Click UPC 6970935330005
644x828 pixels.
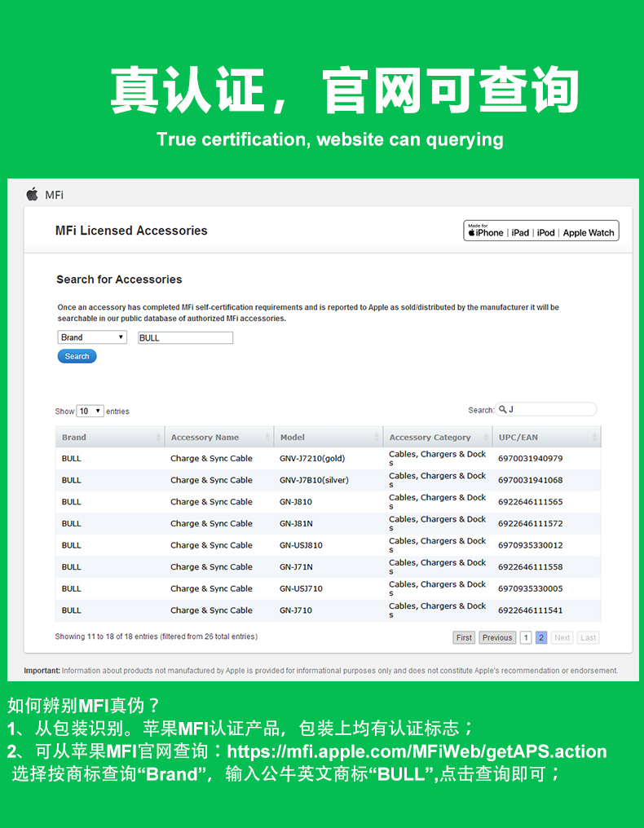click(x=531, y=588)
